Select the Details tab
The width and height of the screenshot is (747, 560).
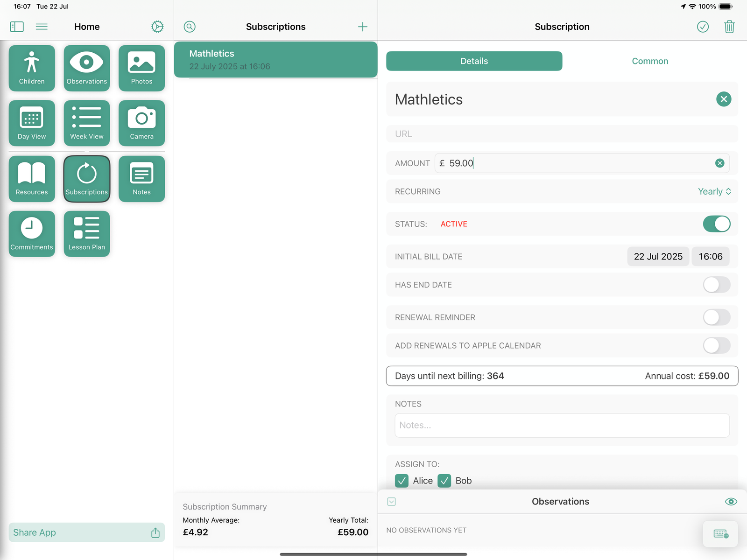[474, 61]
